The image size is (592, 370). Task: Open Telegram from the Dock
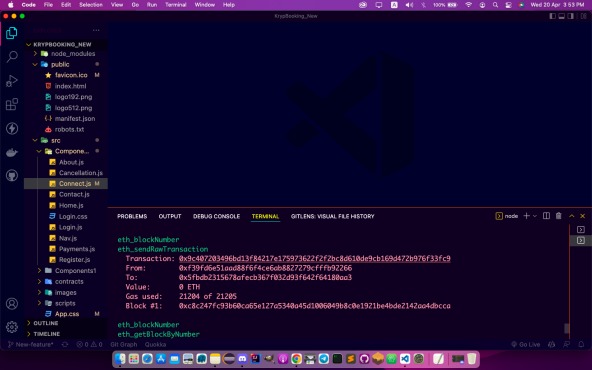[324, 359]
